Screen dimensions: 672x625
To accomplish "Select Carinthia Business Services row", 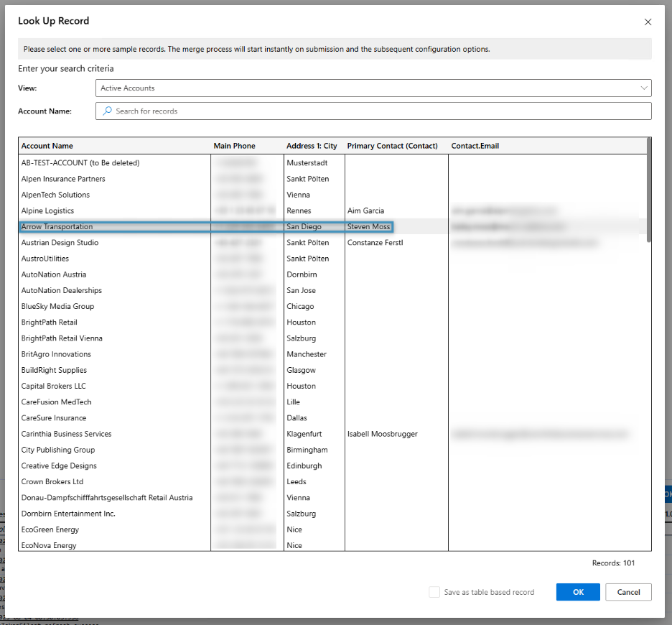I will [66, 434].
